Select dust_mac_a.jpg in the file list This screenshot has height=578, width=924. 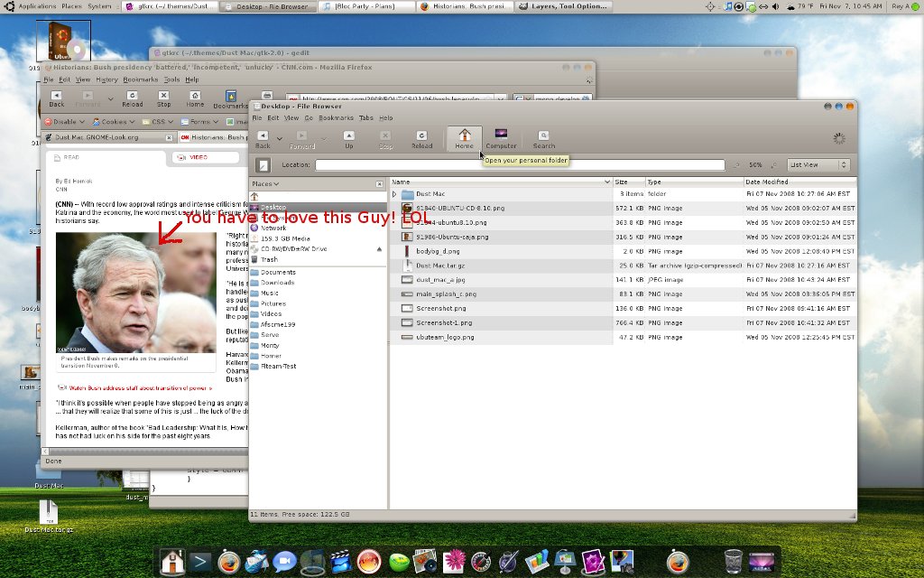(440, 280)
